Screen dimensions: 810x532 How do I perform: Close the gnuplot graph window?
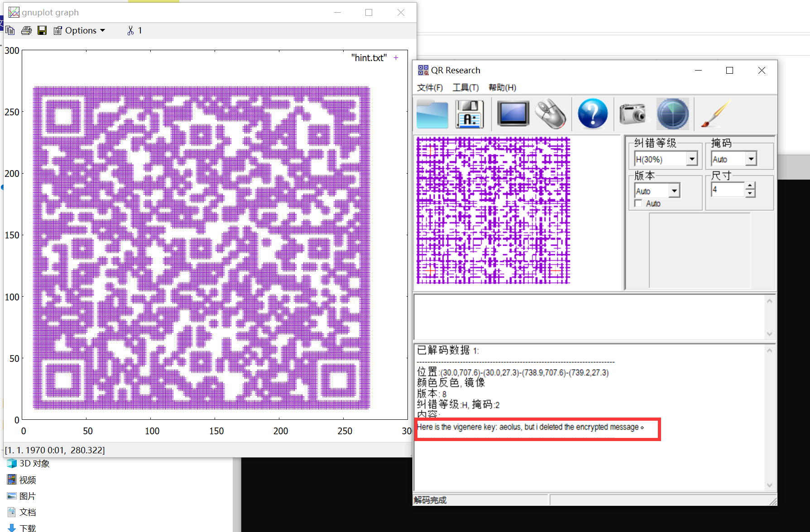click(401, 12)
